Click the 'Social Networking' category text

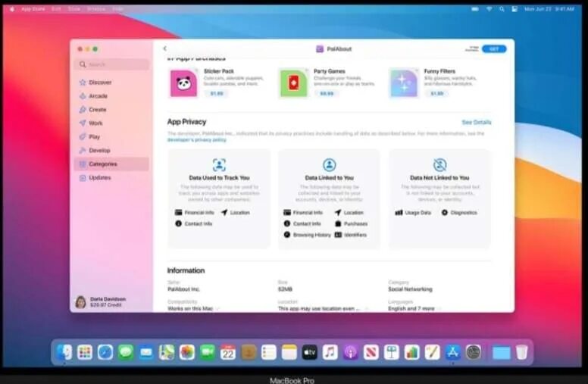410,289
